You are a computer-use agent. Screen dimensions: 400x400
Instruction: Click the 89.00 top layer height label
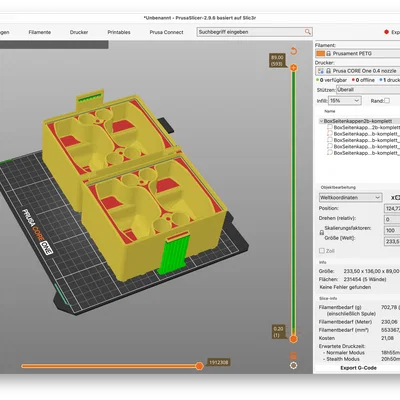pos(277,61)
